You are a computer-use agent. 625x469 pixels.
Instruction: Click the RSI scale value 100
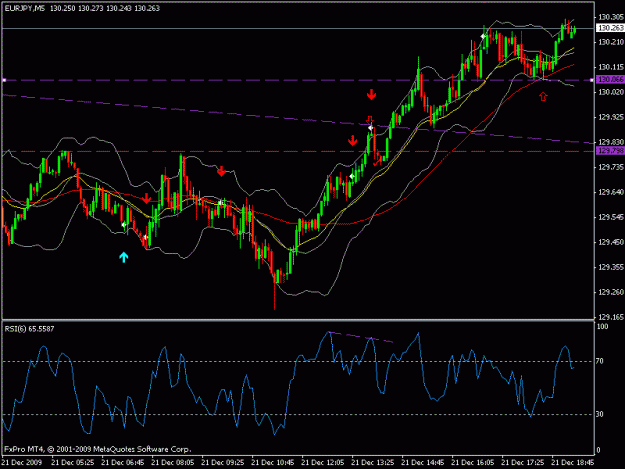pos(602,327)
